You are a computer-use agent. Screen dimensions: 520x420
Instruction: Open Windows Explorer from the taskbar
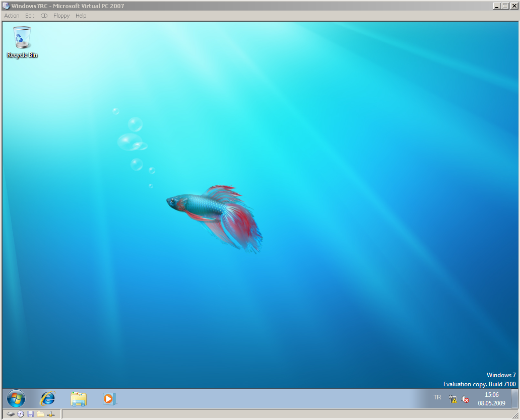click(x=79, y=399)
